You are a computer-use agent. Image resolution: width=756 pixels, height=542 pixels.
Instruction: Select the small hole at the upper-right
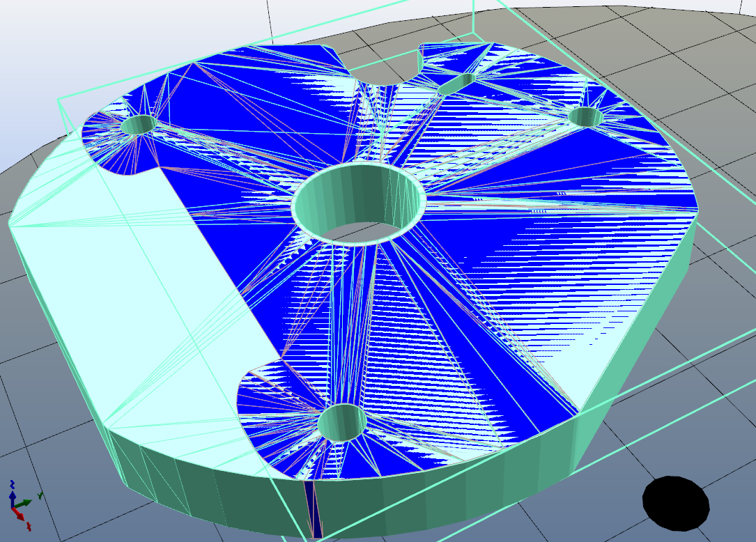(x=585, y=117)
